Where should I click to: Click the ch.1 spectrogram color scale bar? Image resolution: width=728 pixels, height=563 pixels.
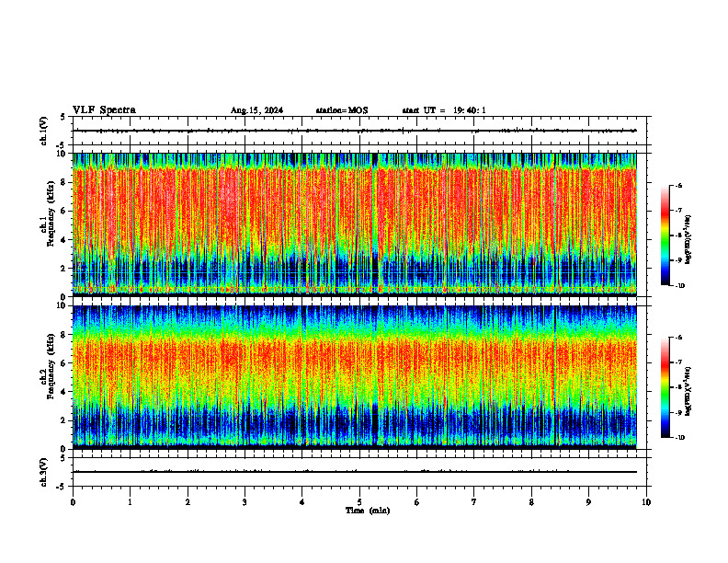[665, 236]
